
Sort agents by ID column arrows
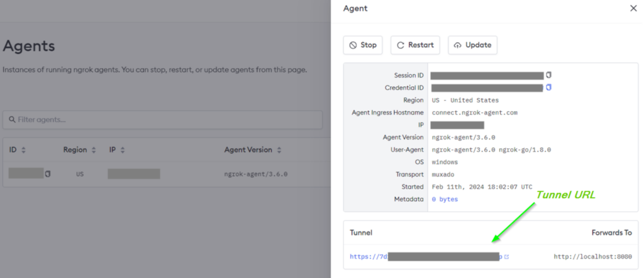24,150
